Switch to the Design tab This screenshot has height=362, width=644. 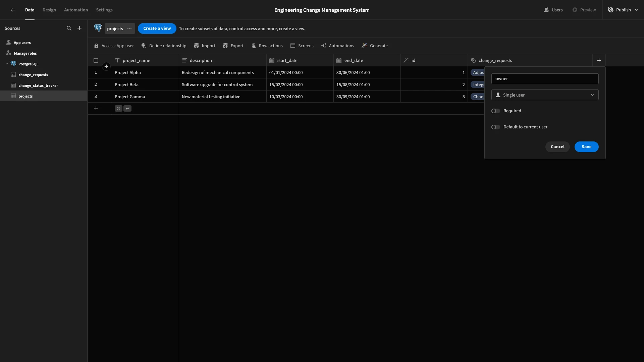[49, 10]
